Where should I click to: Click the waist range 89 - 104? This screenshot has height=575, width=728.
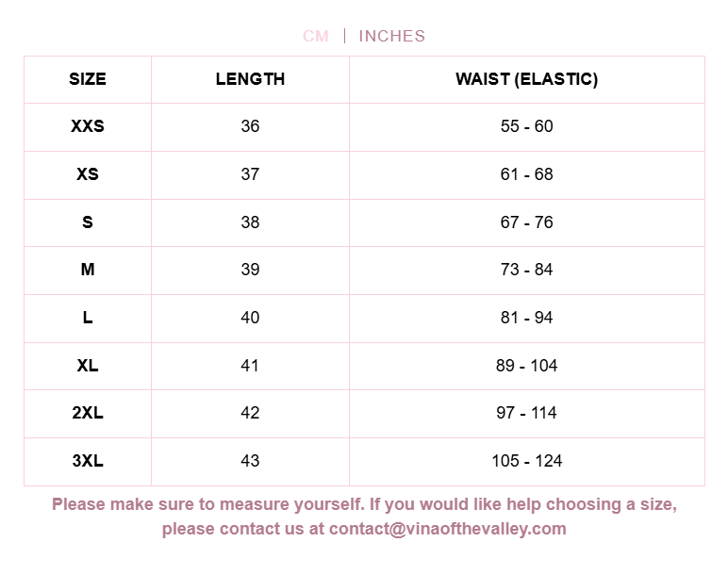coord(527,366)
